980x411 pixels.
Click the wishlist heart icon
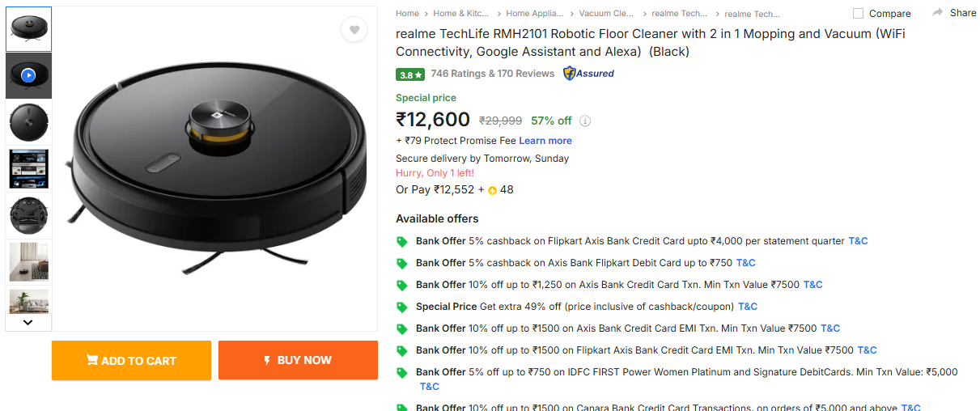tap(354, 30)
